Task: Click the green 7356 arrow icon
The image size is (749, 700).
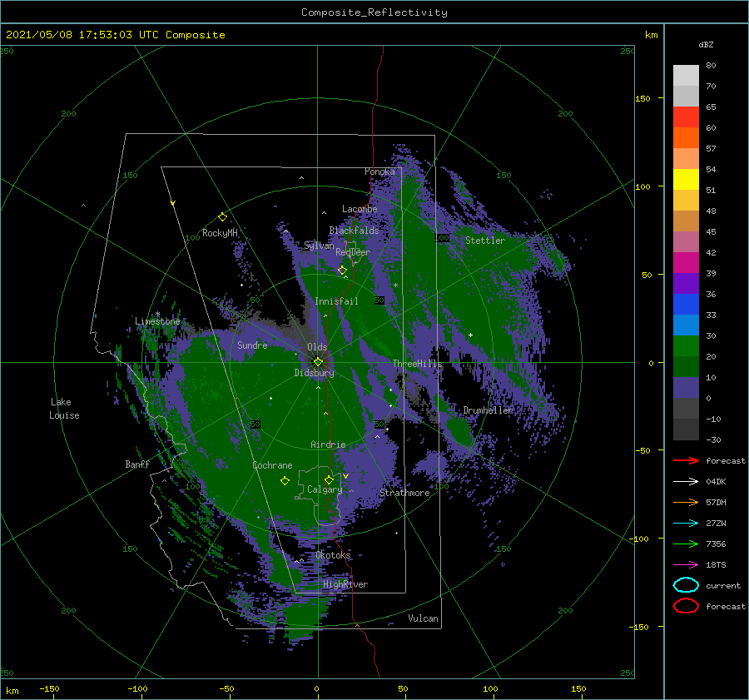Action: pyautogui.click(x=686, y=544)
